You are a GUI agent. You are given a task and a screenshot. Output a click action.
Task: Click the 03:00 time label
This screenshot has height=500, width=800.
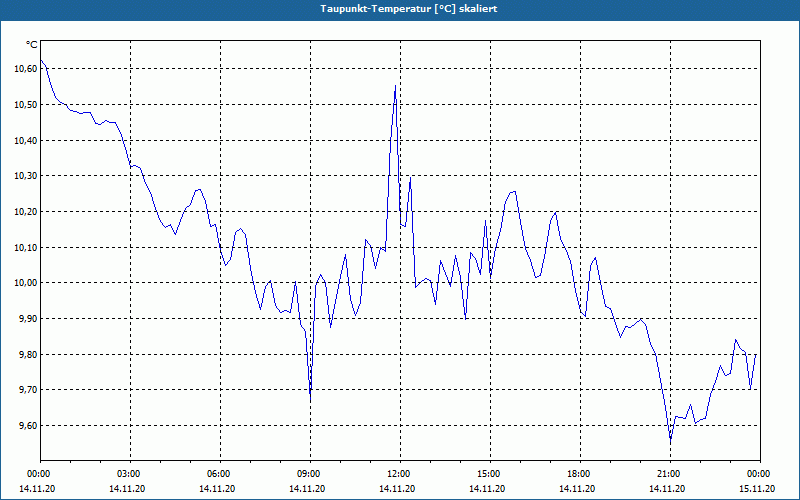pos(131,474)
